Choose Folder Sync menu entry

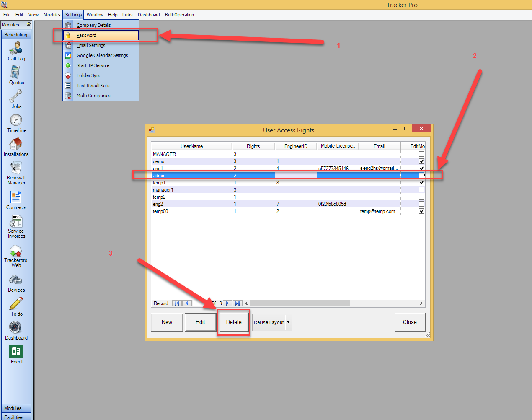101,75
